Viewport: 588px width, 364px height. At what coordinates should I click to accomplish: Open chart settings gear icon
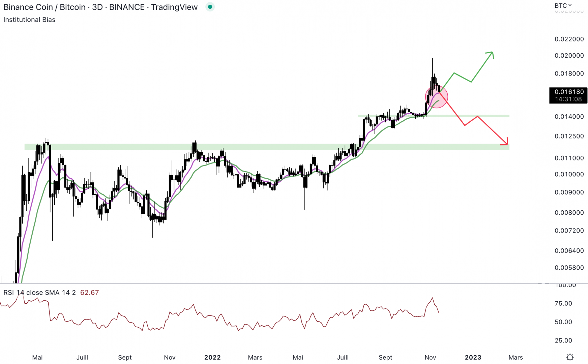[570, 357]
